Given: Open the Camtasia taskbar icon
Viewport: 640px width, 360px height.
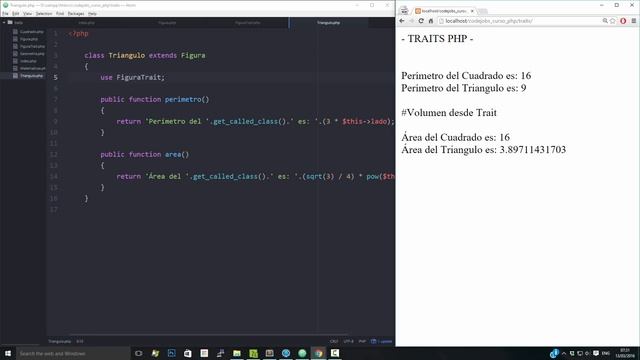Looking at the screenshot, I should pos(335,353).
